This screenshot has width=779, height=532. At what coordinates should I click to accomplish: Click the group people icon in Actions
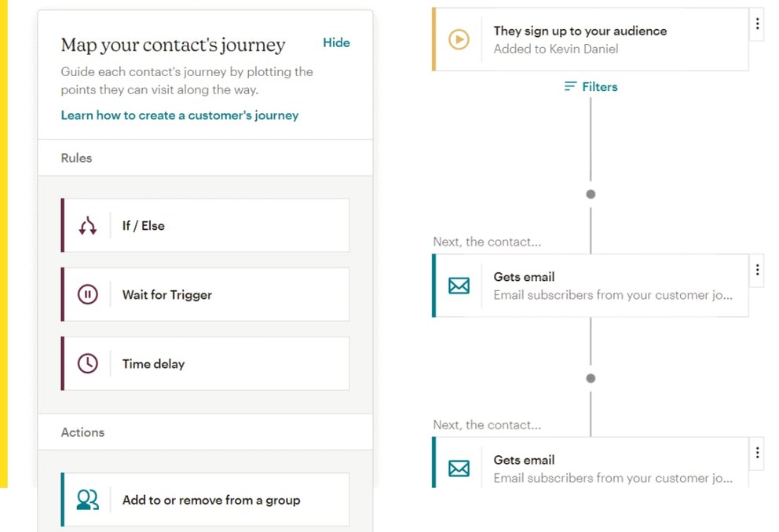[87, 500]
